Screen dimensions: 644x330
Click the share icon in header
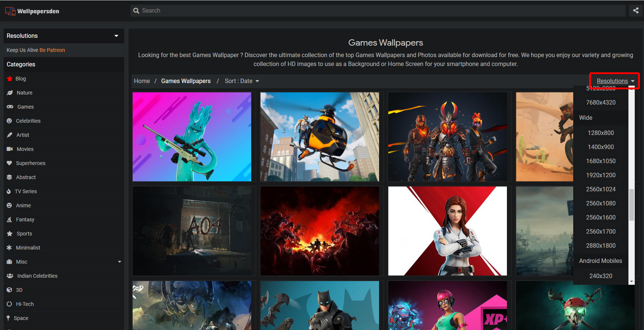(636, 11)
